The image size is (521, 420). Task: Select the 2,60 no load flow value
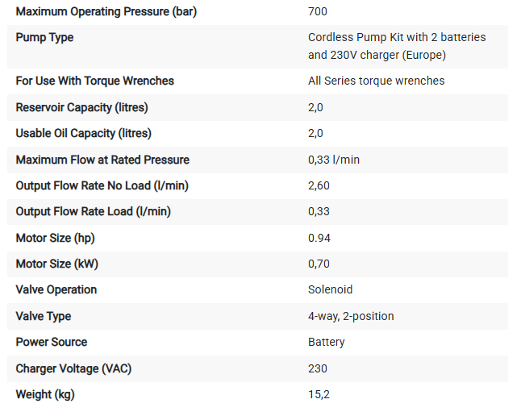point(319,185)
